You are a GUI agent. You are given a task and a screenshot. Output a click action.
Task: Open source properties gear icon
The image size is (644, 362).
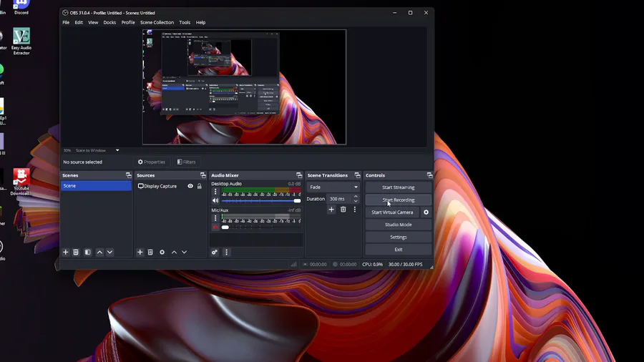162,252
